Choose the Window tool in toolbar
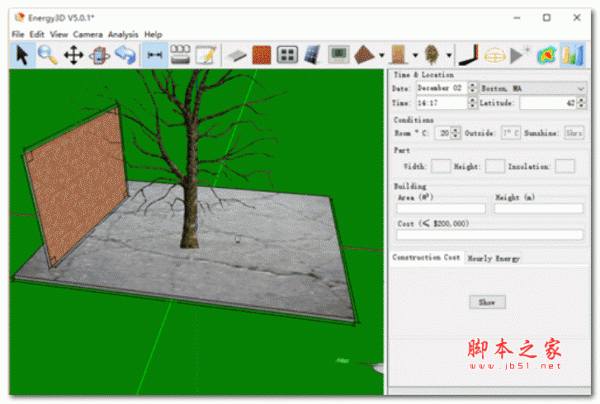 [287, 54]
